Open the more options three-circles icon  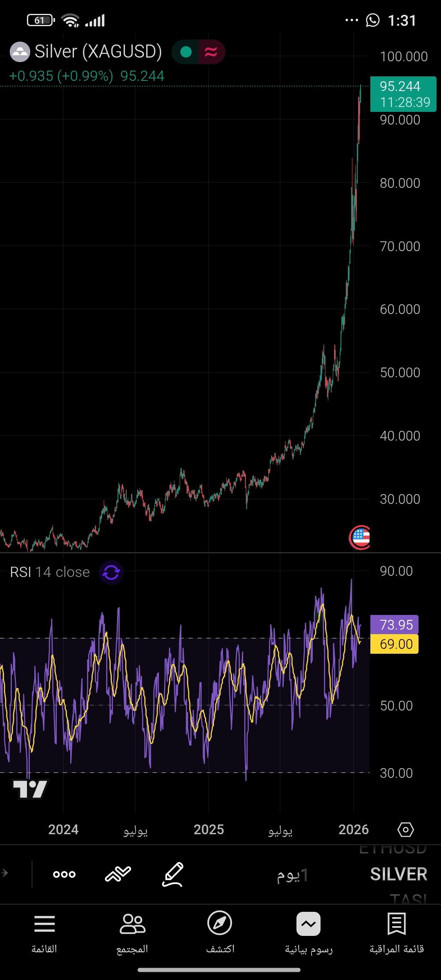[65, 874]
